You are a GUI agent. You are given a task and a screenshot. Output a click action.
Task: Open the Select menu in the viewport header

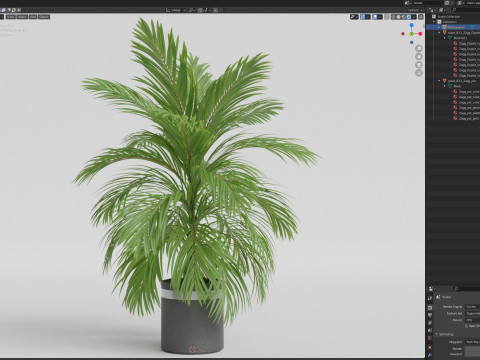[x=22, y=17]
